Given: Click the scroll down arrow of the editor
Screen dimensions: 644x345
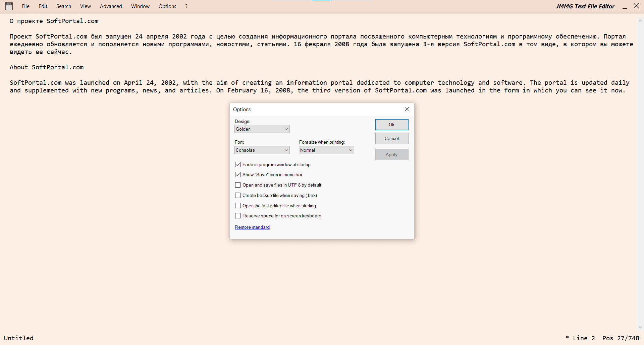Looking at the screenshot, I should click(640, 327).
